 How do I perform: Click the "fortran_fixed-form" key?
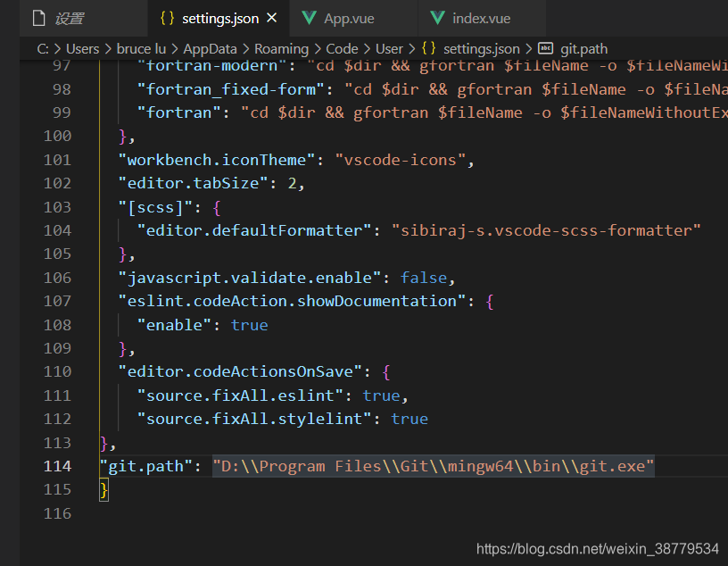coord(231,89)
